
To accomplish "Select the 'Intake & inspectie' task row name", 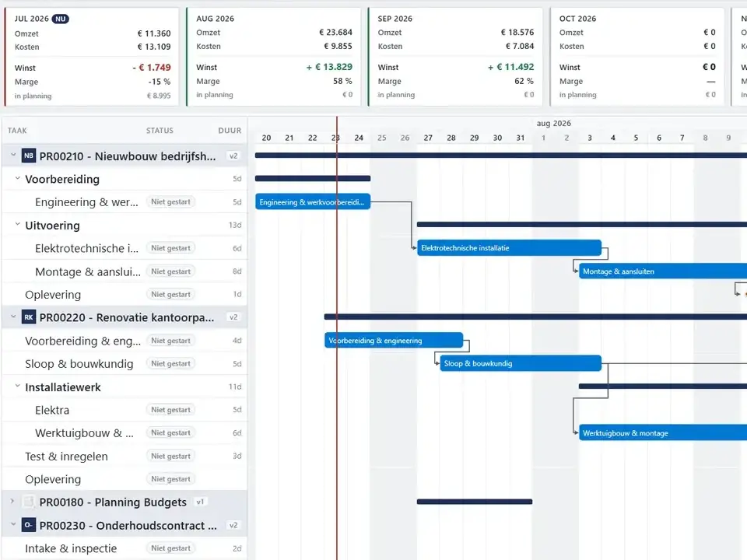I will 71,548.
